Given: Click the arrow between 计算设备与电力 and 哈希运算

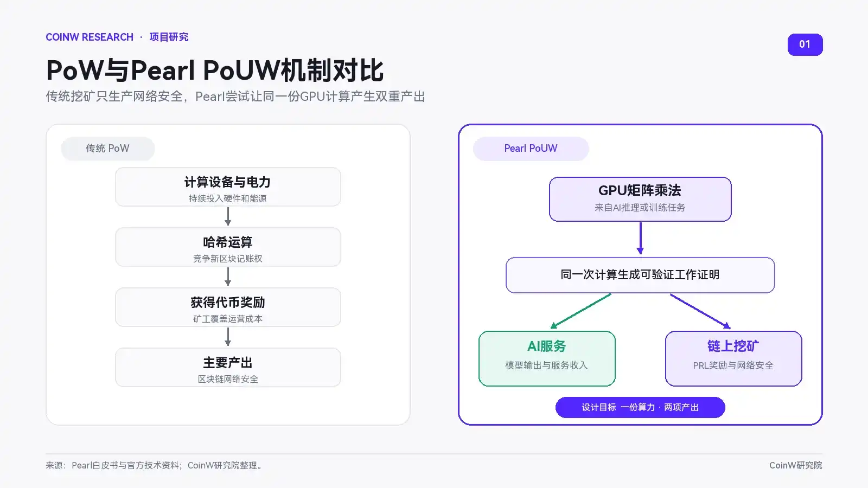Looking at the screenshot, I should pyautogui.click(x=228, y=216).
